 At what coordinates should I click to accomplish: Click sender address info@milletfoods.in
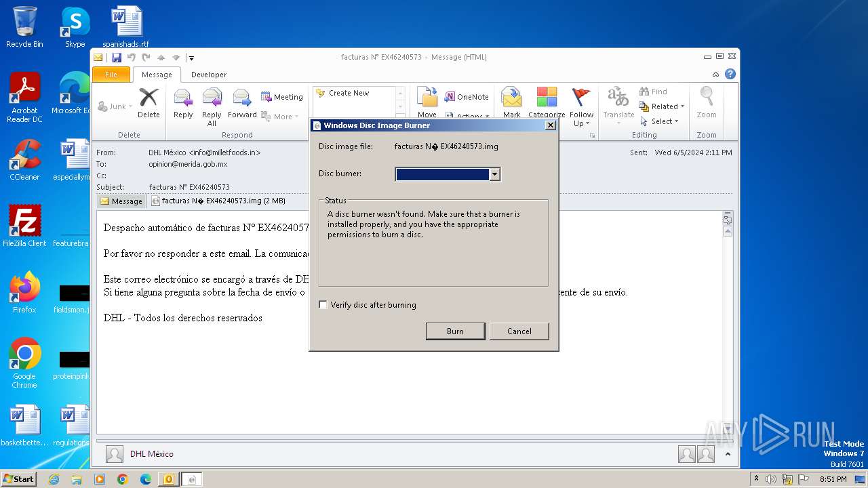(x=224, y=152)
